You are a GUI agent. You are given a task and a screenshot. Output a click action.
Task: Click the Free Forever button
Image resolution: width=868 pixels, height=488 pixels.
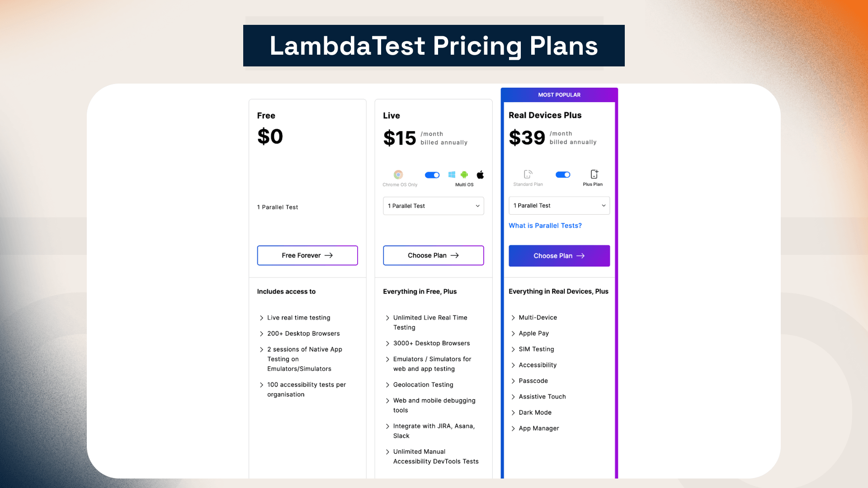[307, 255]
